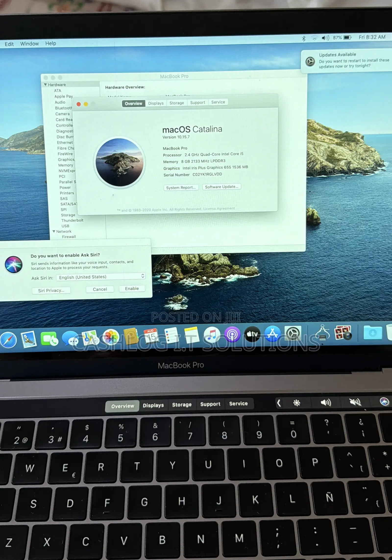The image size is (392, 560).
Task: Select USB in System Report sidebar
Action: point(65,226)
